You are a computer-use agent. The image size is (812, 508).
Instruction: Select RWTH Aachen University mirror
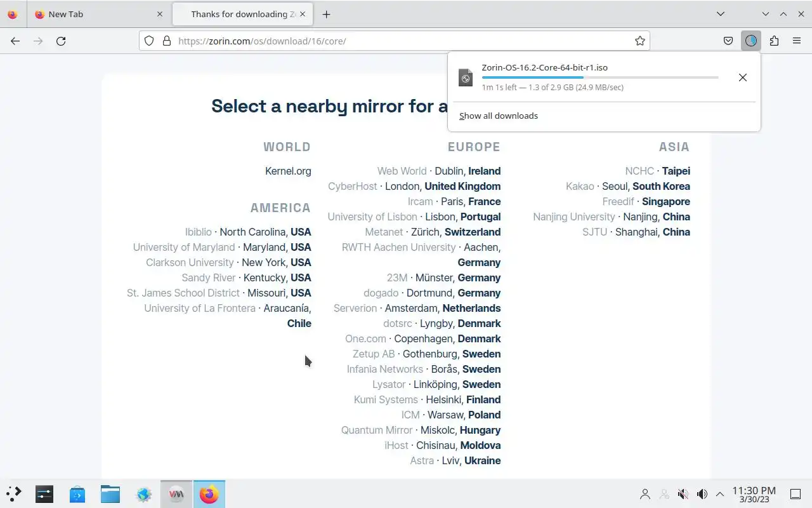tap(421, 255)
